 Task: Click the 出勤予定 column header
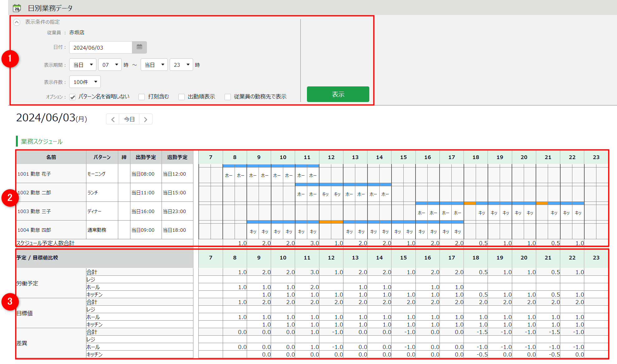click(x=146, y=157)
